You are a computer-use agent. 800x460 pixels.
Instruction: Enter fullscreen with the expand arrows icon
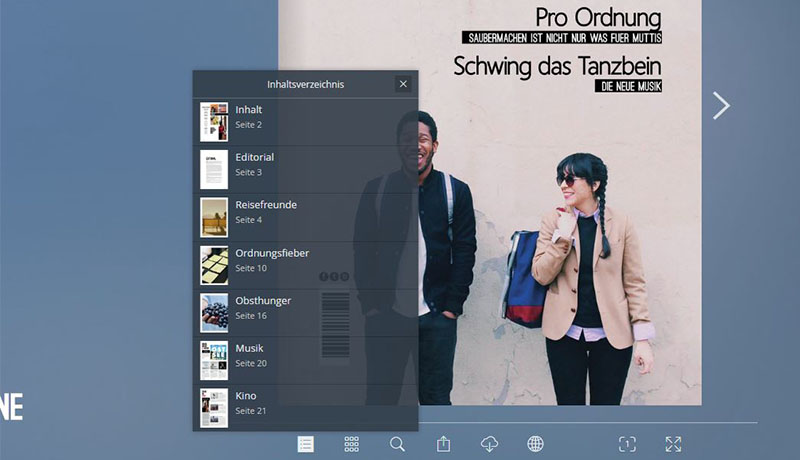tap(673, 444)
